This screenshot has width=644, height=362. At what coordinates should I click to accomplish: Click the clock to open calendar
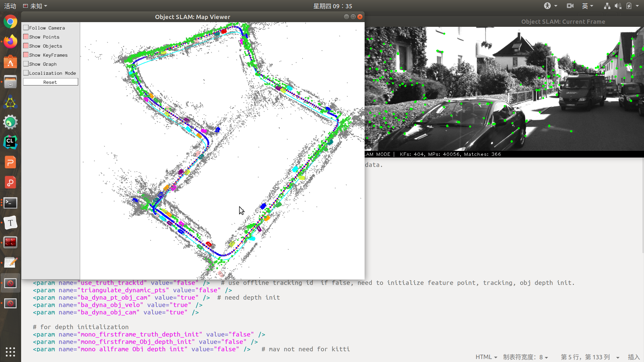click(x=332, y=6)
